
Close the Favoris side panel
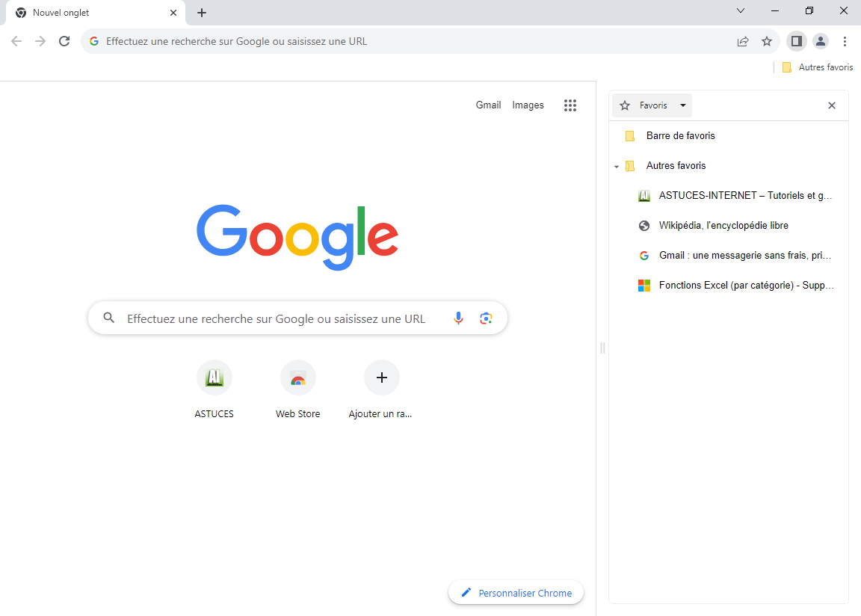coord(832,105)
